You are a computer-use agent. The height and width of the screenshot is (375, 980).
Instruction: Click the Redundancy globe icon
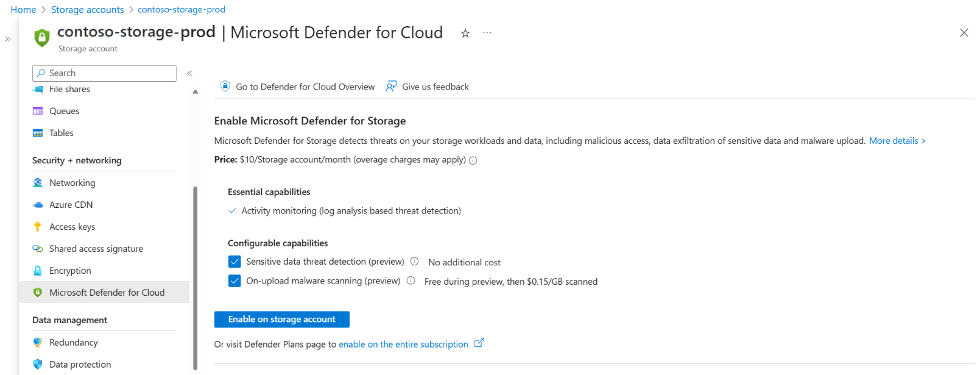point(38,343)
